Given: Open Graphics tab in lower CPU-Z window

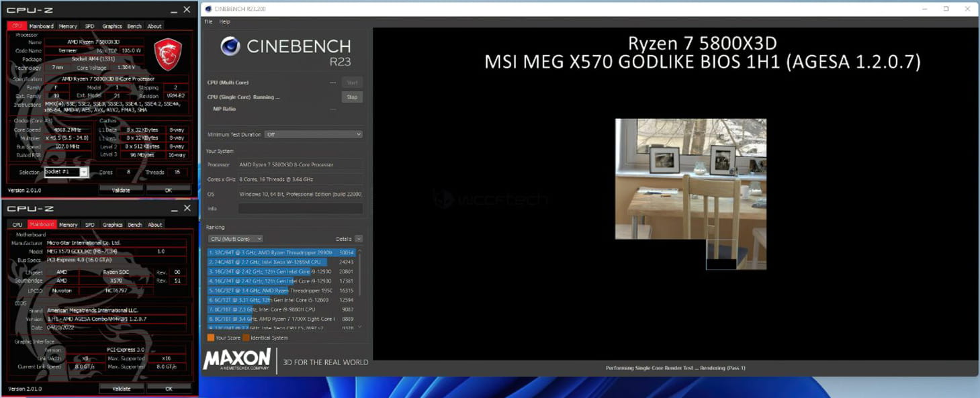Looking at the screenshot, I should [x=113, y=225].
